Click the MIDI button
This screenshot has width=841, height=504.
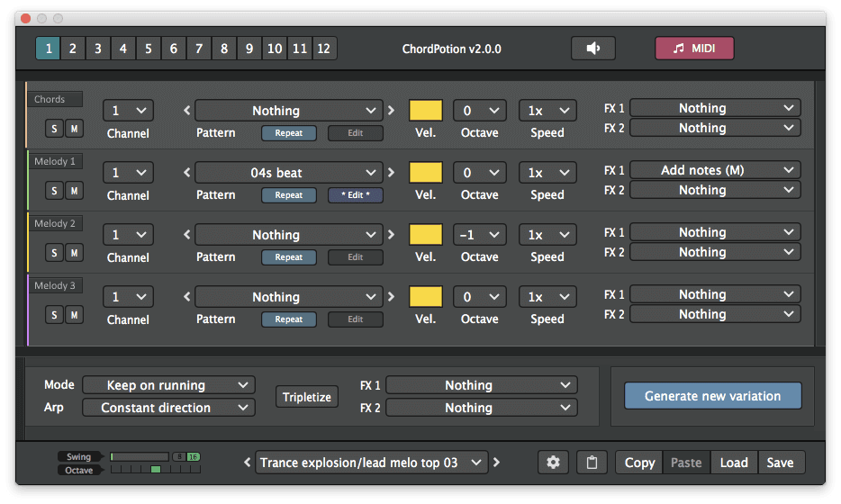tap(694, 49)
